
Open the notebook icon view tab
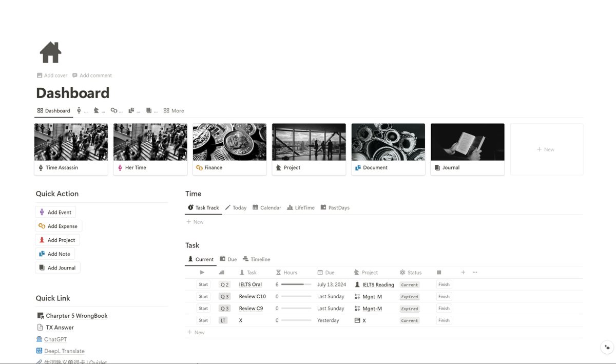tap(151, 110)
